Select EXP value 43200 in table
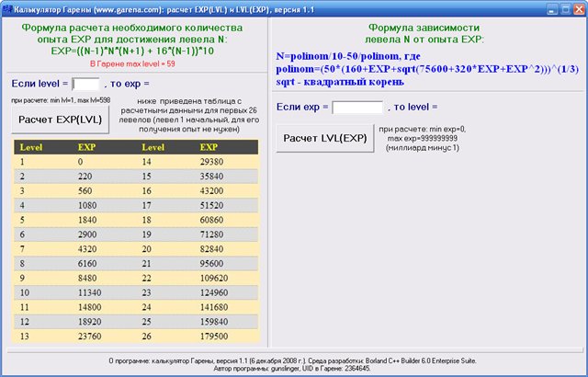This screenshot has width=588, height=377. (x=211, y=191)
